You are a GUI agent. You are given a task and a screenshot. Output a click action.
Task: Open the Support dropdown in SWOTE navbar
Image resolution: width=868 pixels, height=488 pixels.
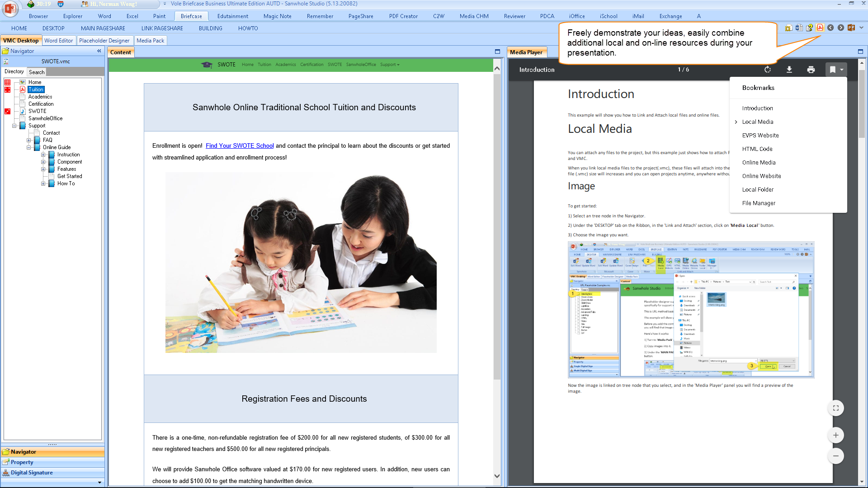tap(390, 65)
